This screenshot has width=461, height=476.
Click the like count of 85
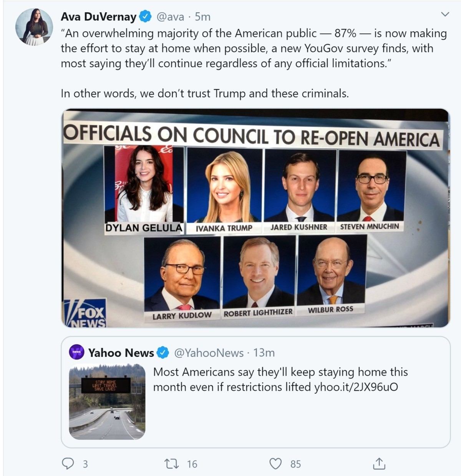295,464
